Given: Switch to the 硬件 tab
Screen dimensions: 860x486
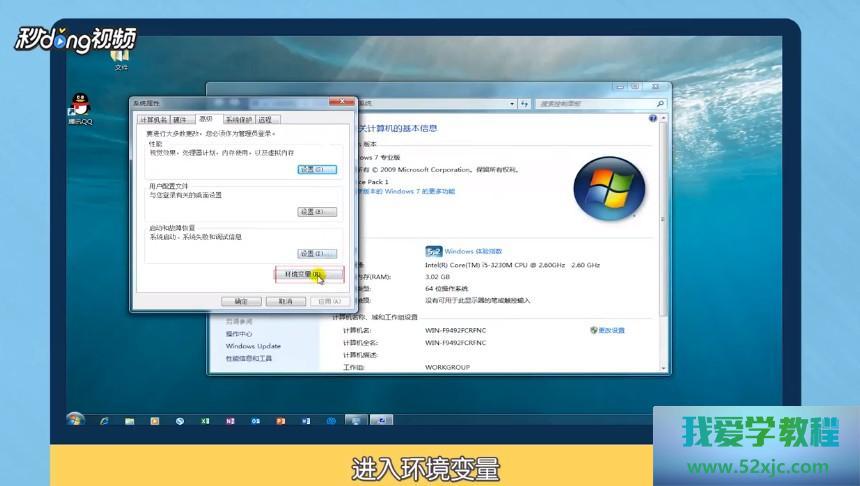Looking at the screenshot, I should [180, 119].
